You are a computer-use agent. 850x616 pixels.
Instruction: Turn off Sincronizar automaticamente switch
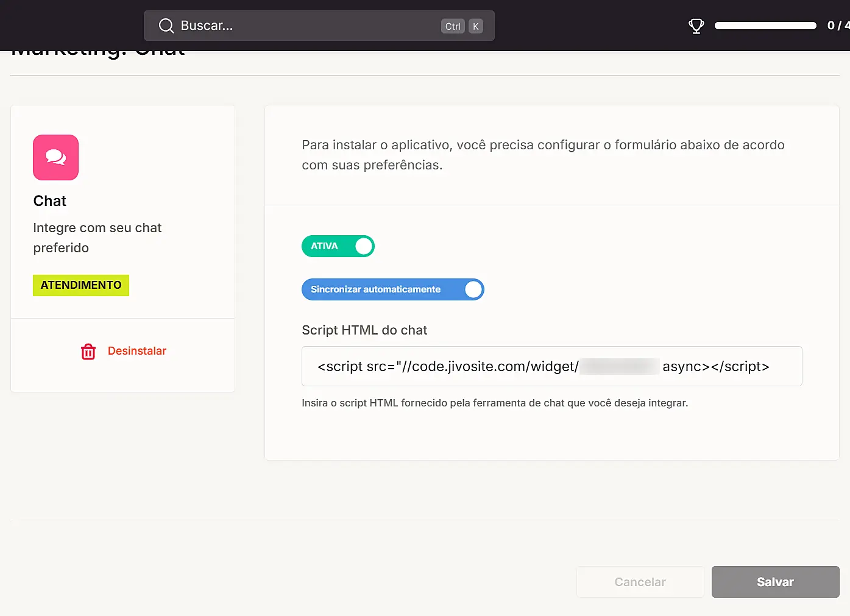tap(392, 289)
